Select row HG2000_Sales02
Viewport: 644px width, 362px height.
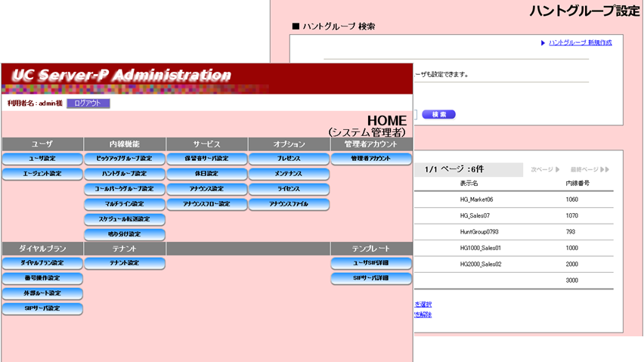coord(481,265)
